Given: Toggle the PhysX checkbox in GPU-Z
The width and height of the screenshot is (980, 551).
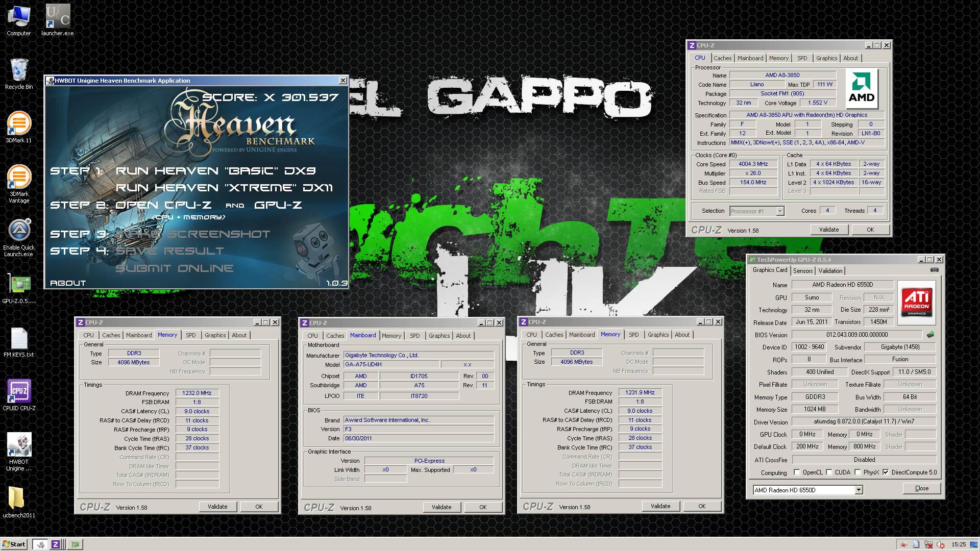Looking at the screenshot, I should [857, 472].
